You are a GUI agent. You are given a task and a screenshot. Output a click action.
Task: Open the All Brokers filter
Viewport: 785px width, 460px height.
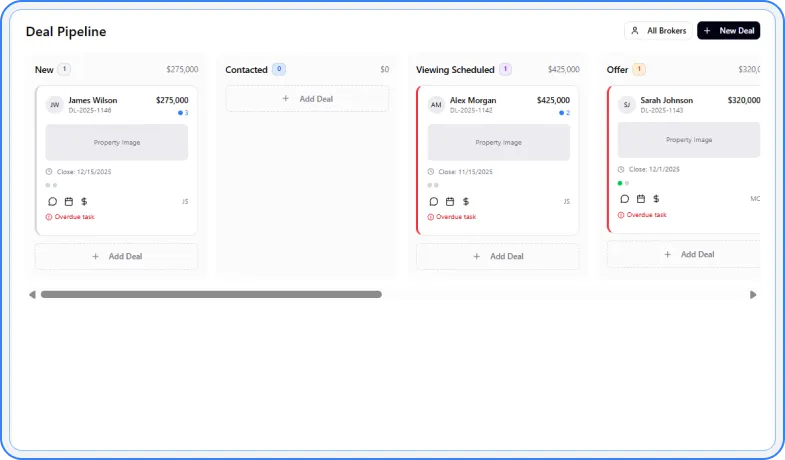(x=657, y=31)
